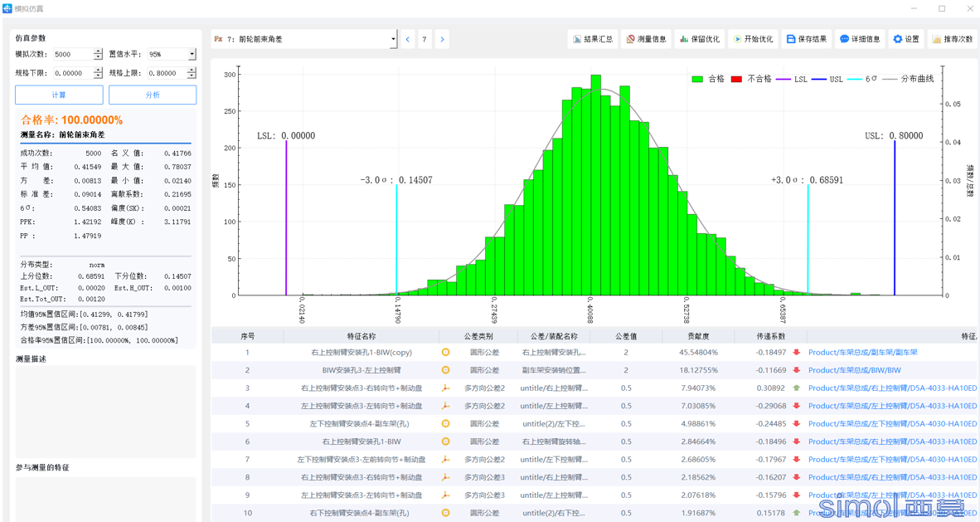Click the 保留优化 bar chart button
The height and width of the screenshot is (522, 980).
700,39
